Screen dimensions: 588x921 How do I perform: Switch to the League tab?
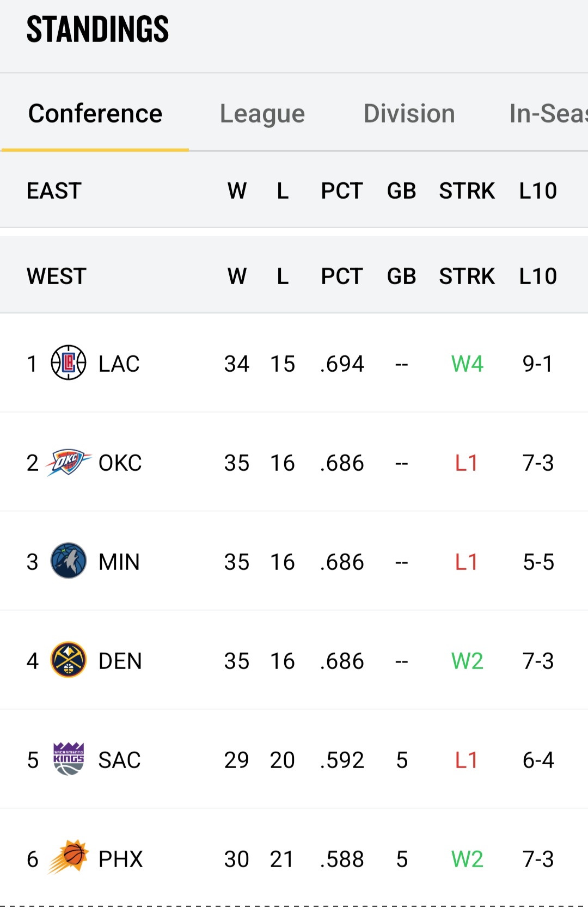(262, 114)
